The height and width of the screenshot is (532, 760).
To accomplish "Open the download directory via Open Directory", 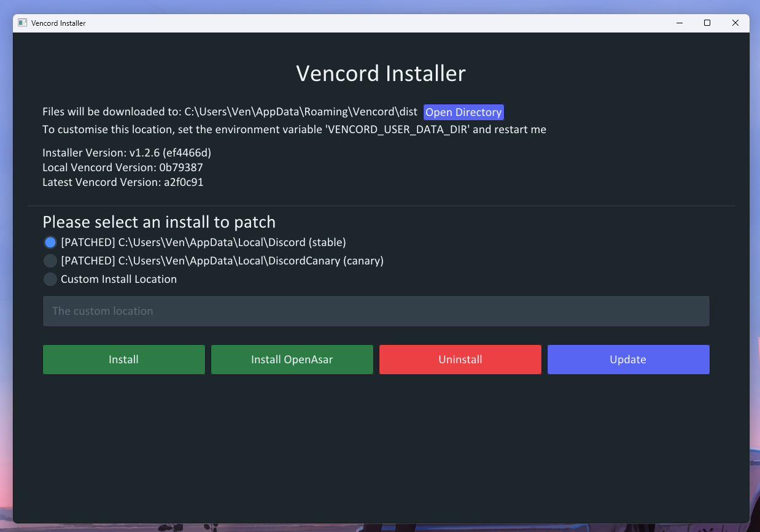I will [x=463, y=112].
